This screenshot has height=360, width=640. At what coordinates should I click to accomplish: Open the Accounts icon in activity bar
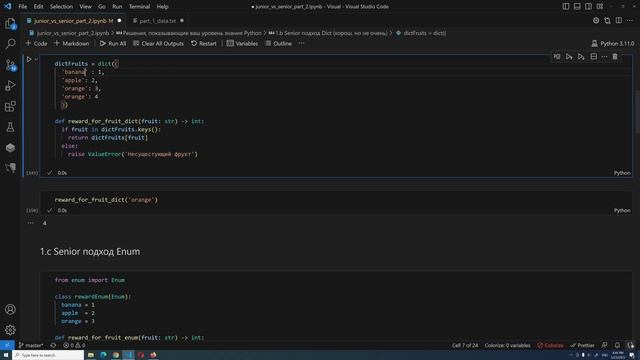[10, 309]
